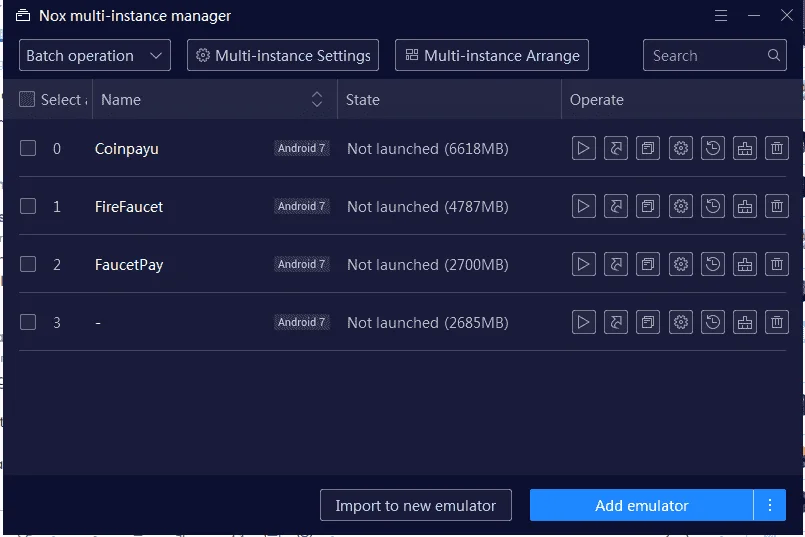Open backup/restore for FireFaucet instance
This screenshot has width=805, height=537.
(713, 206)
